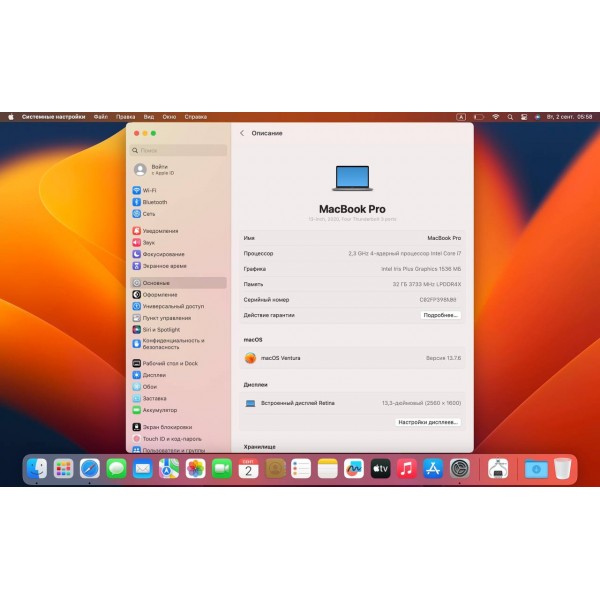The image size is (600, 600).
Task: Open Wi-Fi status in menu bar
Action: [496, 117]
